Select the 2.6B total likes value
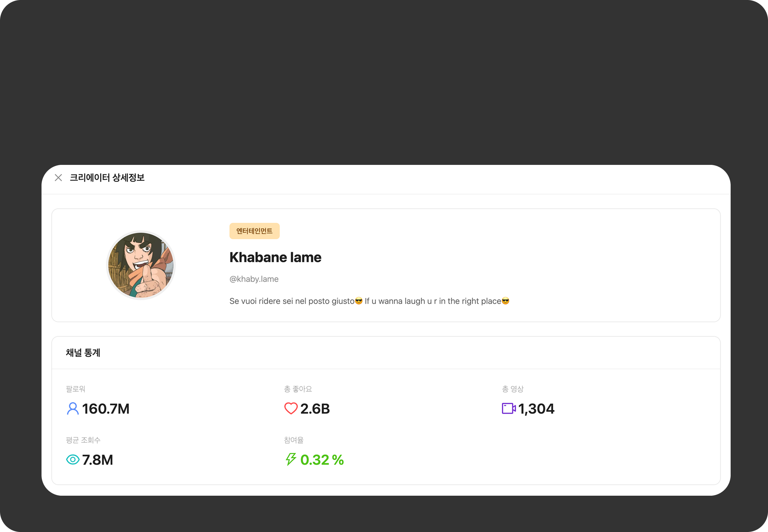The height and width of the screenshot is (532, 768). point(315,409)
